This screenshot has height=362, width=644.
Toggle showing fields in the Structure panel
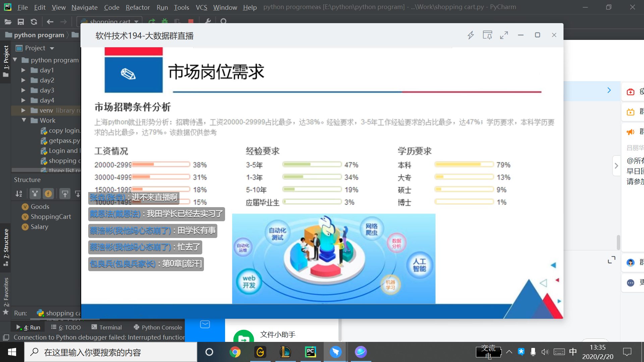(x=48, y=194)
